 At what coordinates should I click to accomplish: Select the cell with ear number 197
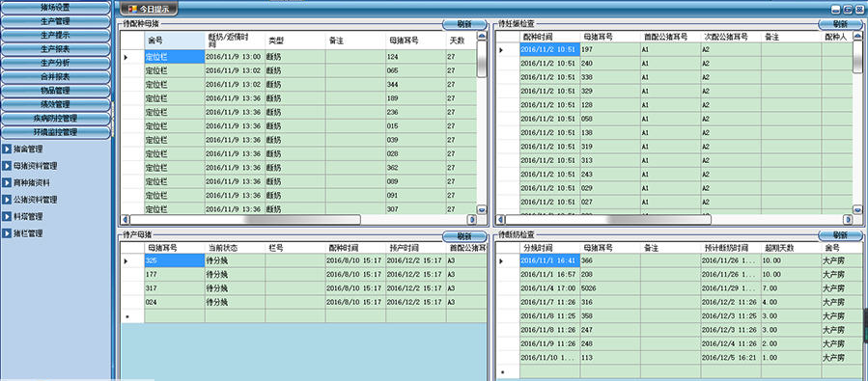610,50
